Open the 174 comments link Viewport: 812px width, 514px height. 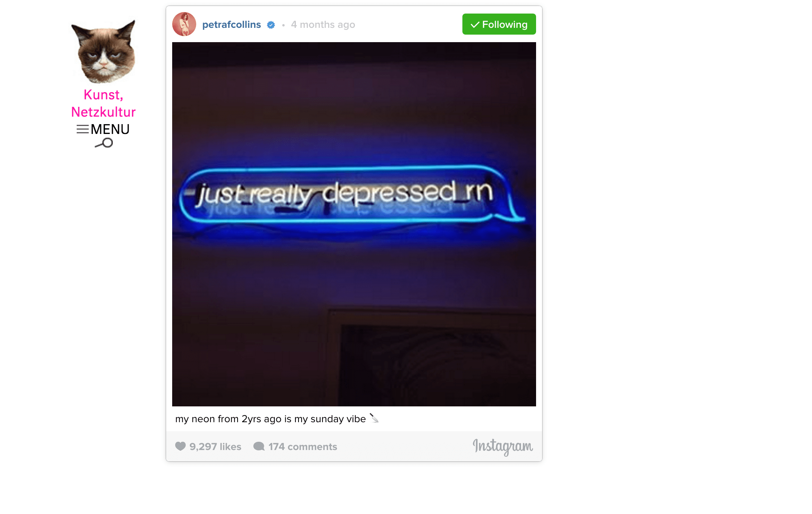coord(303,447)
